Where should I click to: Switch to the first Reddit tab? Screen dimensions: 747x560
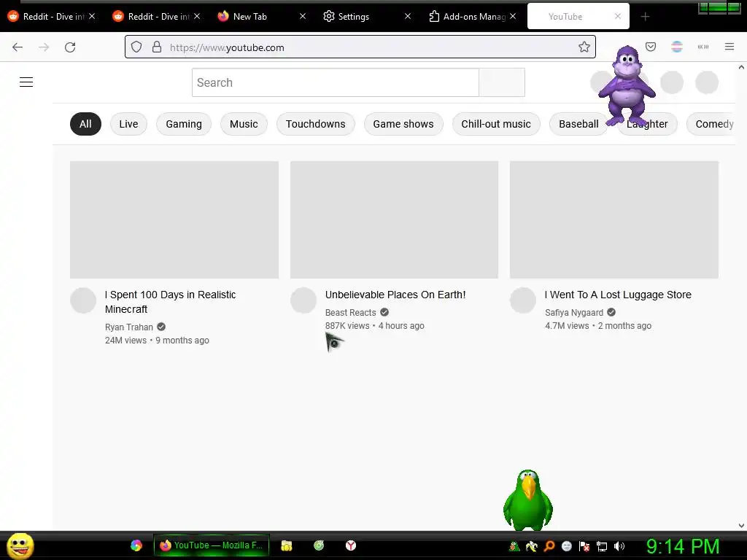point(50,17)
